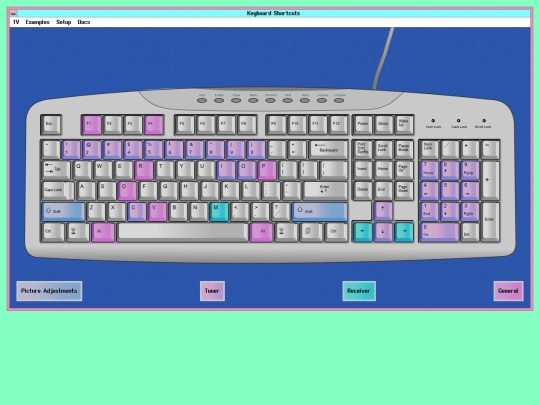Click the right Shift key

[x=320, y=211]
